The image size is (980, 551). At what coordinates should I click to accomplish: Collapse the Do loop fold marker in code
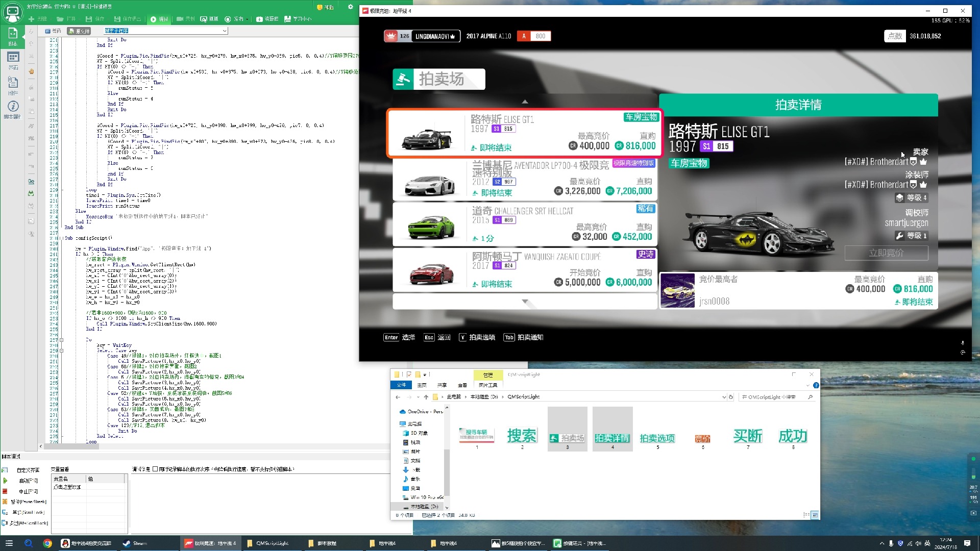click(61, 340)
